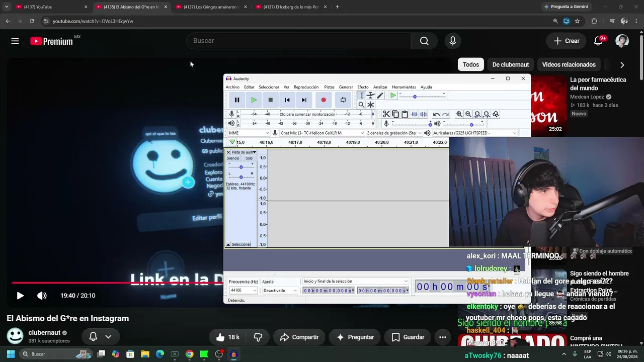
Task: Open the Herramientas menu in Audacity
Action: (404, 87)
